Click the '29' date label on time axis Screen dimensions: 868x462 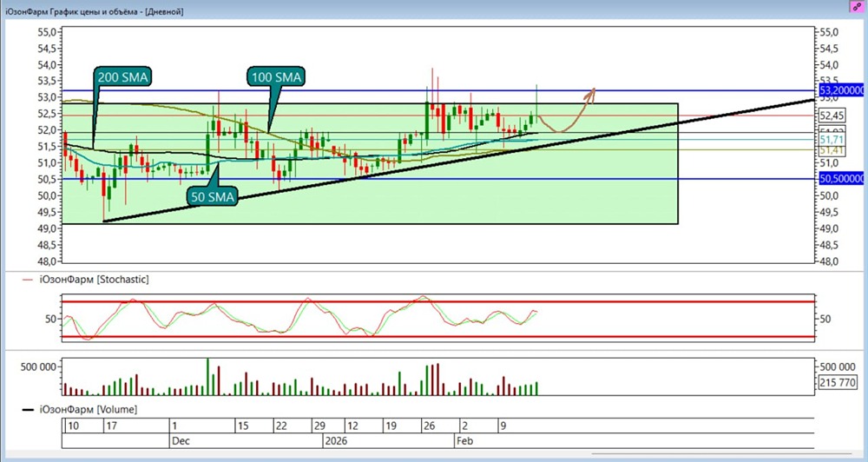(319, 426)
